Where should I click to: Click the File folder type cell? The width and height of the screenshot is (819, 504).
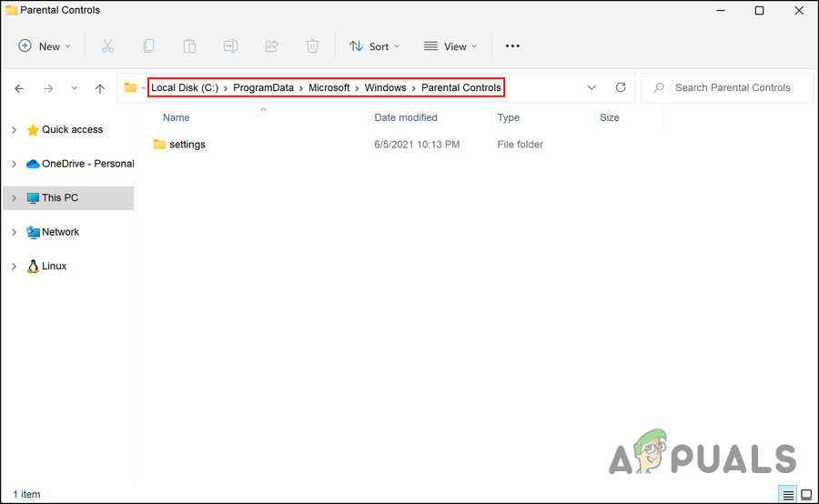(520, 145)
